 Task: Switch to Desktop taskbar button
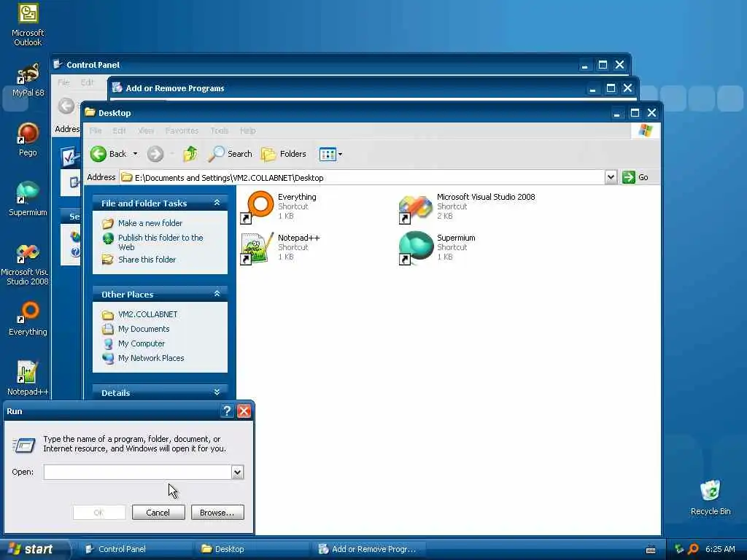pyautogui.click(x=252, y=549)
